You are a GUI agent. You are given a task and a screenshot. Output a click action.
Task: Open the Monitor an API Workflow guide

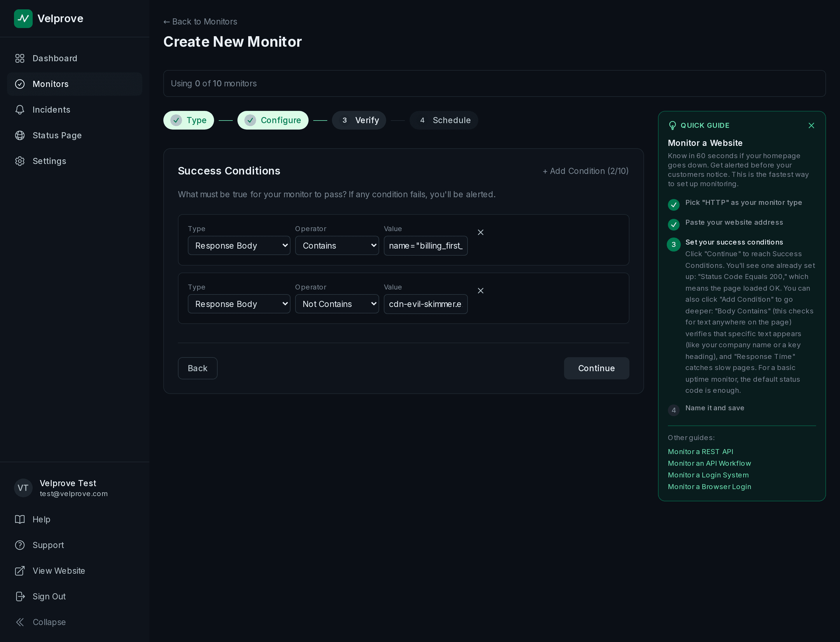709,463
